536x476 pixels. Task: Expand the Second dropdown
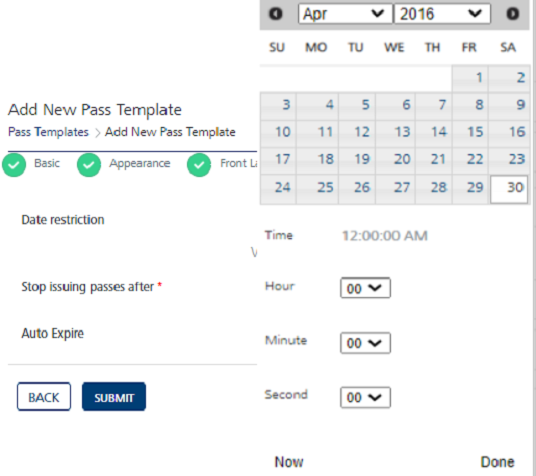click(x=365, y=397)
